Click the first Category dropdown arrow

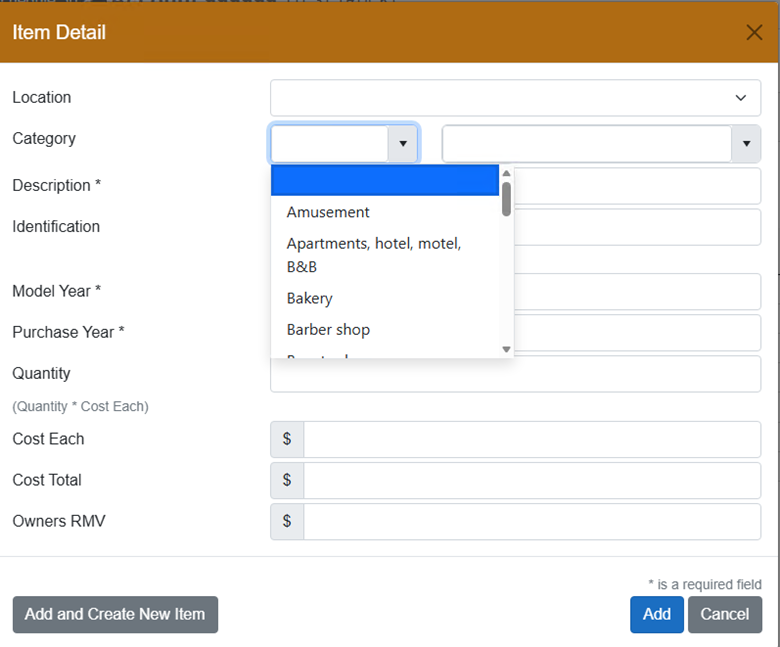402,144
